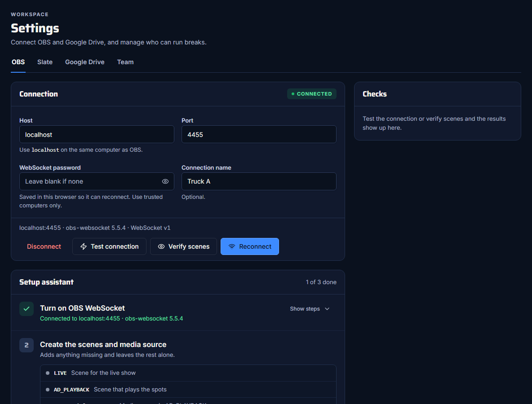Click the Setup assistant heading
Viewport: 532px width, 404px height.
(x=46, y=282)
